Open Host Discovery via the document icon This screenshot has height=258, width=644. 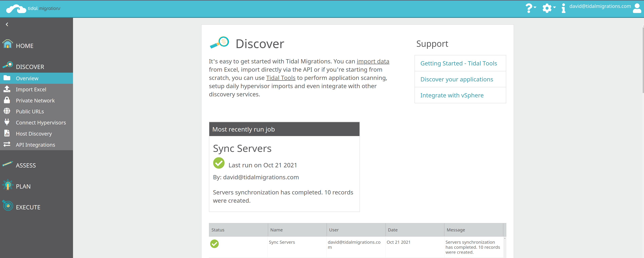click(7, 133)
